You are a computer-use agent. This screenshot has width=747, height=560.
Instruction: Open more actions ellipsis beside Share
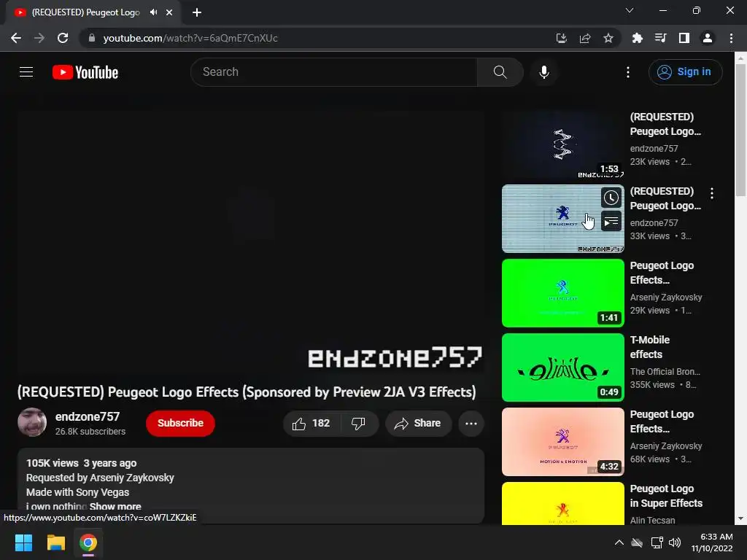(471, 424)
